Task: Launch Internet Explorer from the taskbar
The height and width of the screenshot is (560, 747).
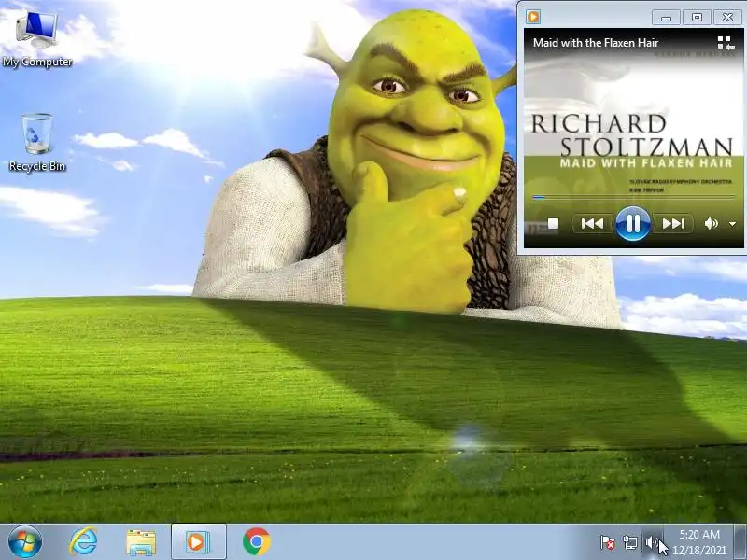Action: pos(83,542)
